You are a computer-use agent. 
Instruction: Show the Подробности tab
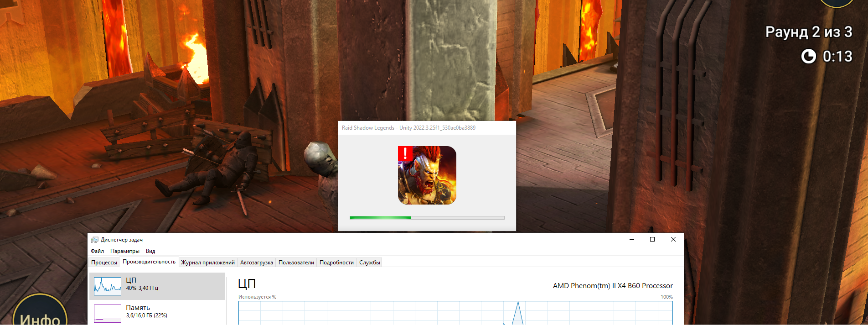[x=336, y=263]
